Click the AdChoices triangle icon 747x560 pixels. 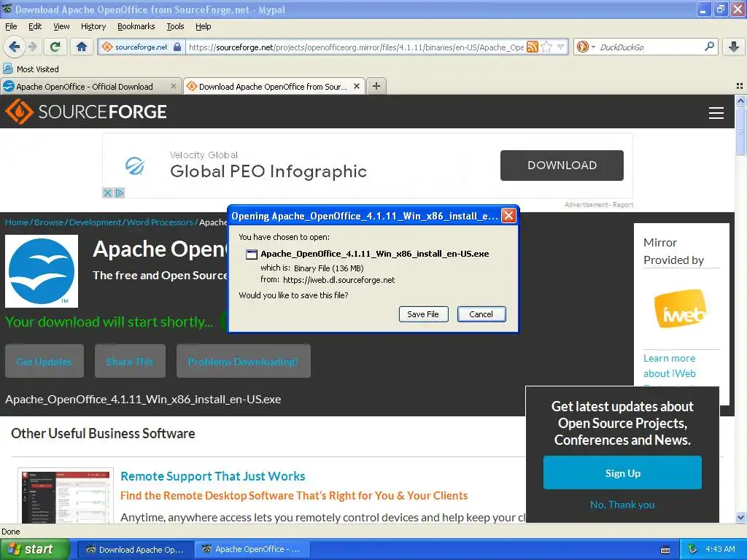click(x=119, y=192)
